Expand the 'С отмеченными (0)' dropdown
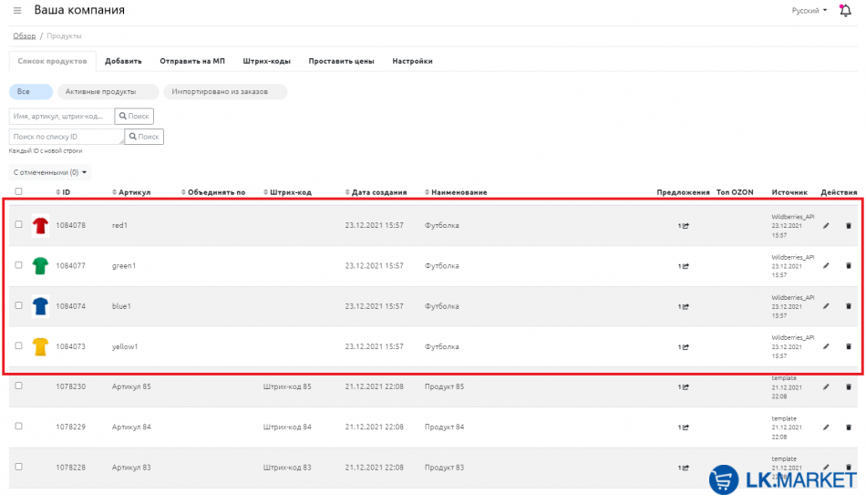Image resolution: width=866 pixels, height=504 pixels. pyautogui.click(x=50, y=171)
